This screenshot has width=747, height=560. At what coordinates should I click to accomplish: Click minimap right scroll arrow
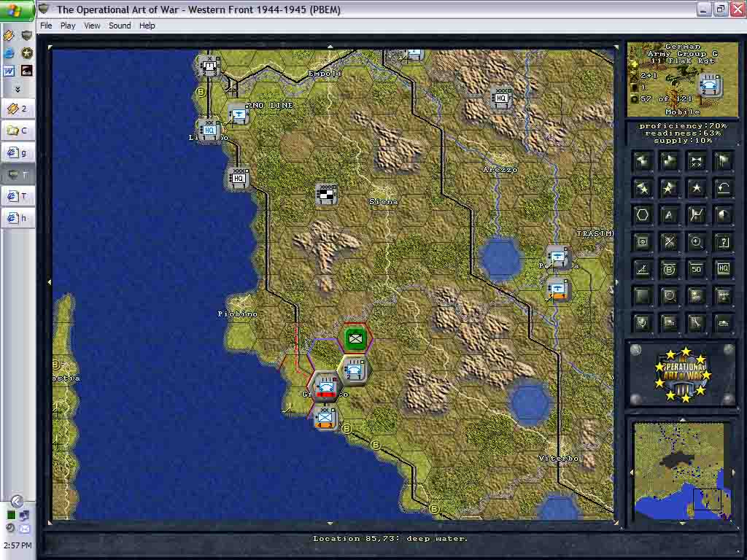(733, 472)
